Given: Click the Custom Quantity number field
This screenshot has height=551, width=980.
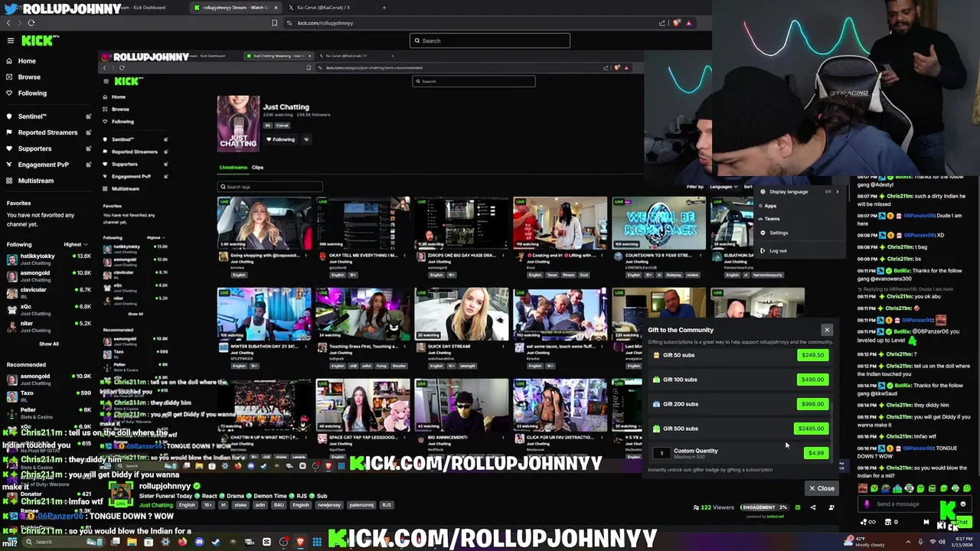Looking at the screenshot, I should click(662, 453).
